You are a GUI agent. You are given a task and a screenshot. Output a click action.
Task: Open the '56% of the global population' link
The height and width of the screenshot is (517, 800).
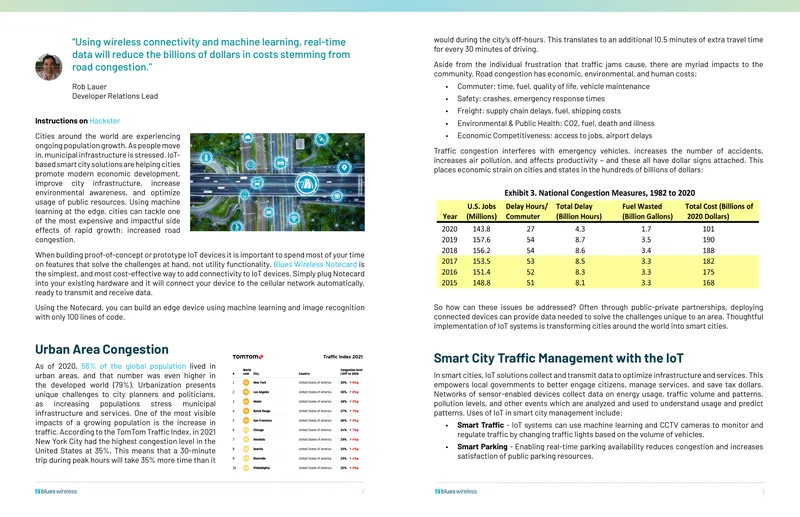(134, 366)
